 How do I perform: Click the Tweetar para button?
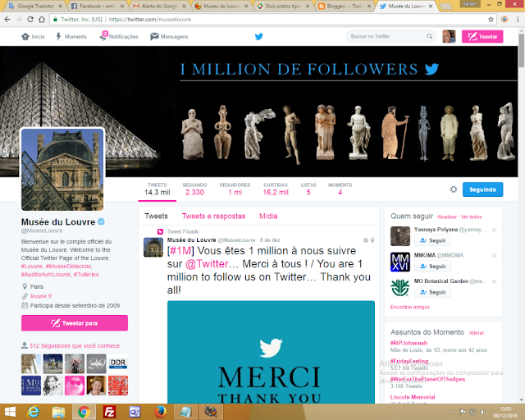tap(75, 323)
